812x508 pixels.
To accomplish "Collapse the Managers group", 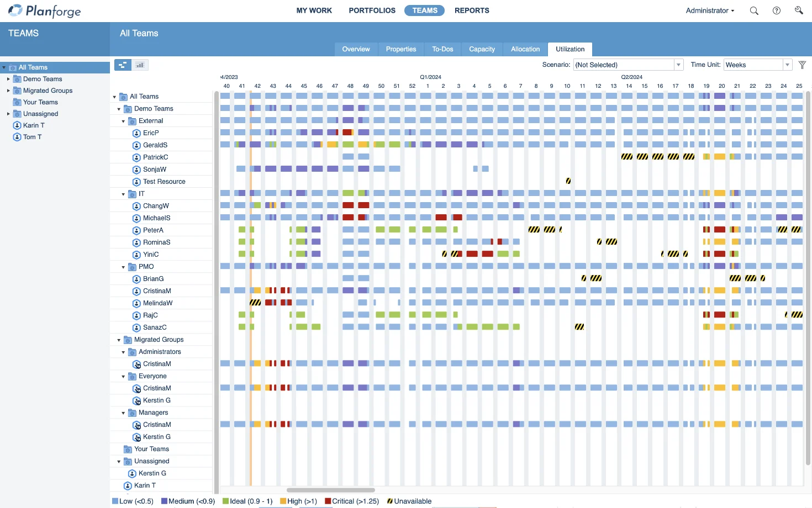I will [123, 413].
